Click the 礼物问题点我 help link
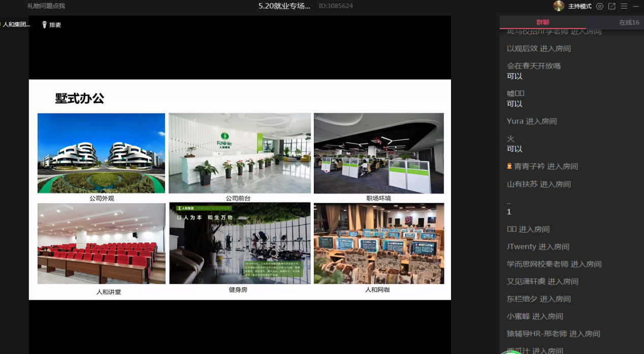This screenshot has height=354, width=644. coord(46,6)
